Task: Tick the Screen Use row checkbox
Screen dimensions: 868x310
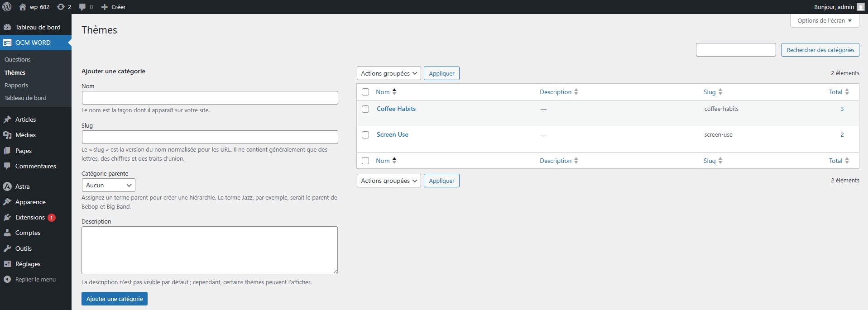Action: [365, 135]
